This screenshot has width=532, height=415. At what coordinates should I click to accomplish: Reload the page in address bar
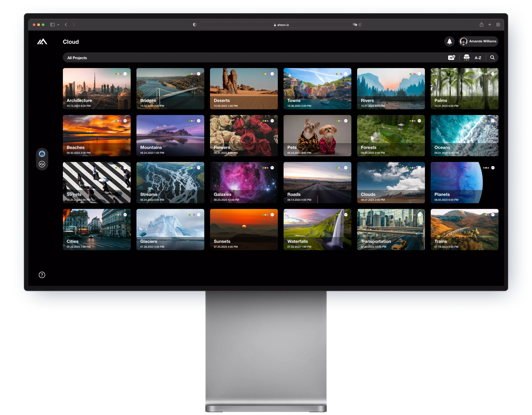point(360,25)
